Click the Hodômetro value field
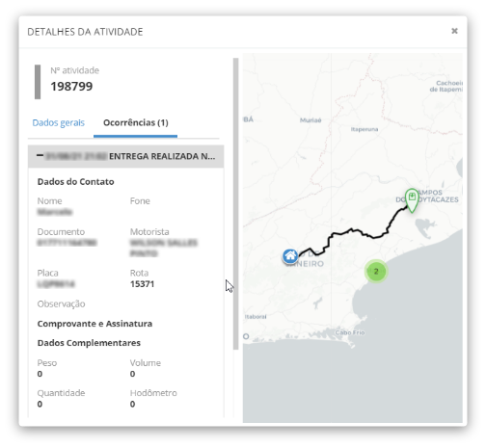 coord(132,404)
